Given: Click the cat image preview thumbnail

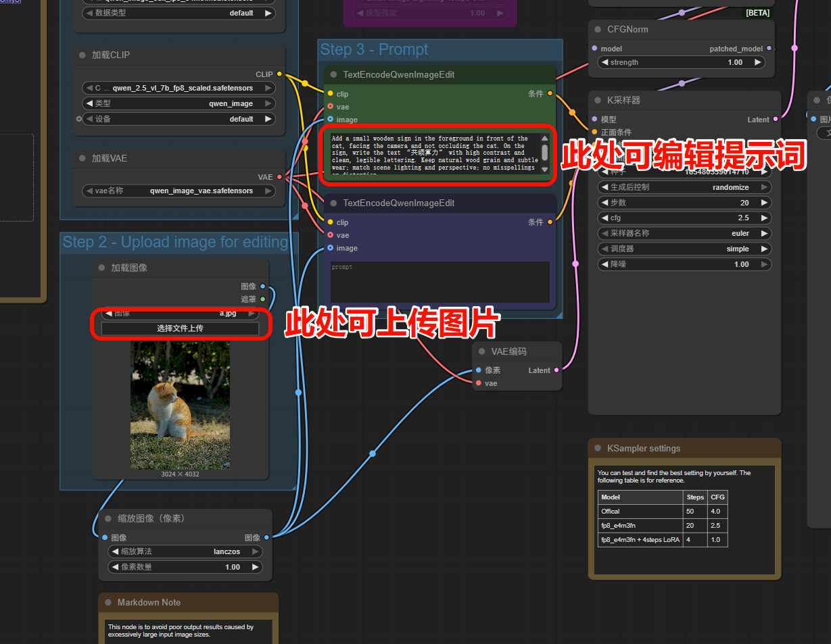Looking at the screenshot, I should (x=180, y=405).
